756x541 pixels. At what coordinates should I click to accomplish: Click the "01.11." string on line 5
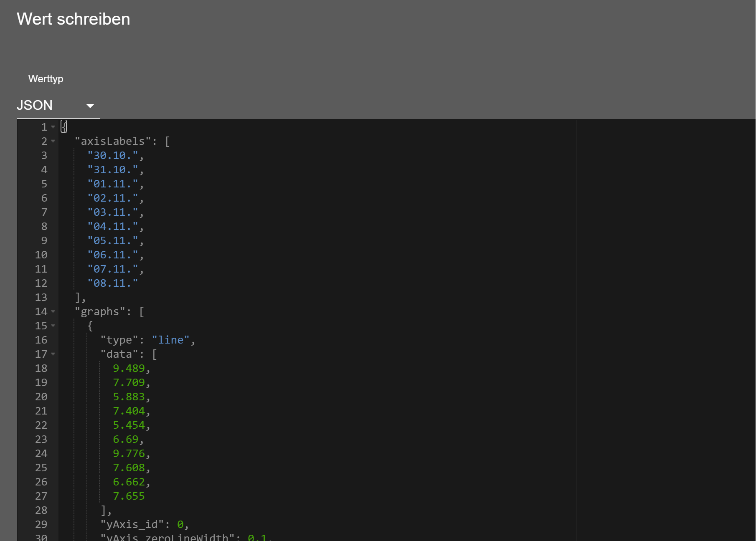(112, 184)
